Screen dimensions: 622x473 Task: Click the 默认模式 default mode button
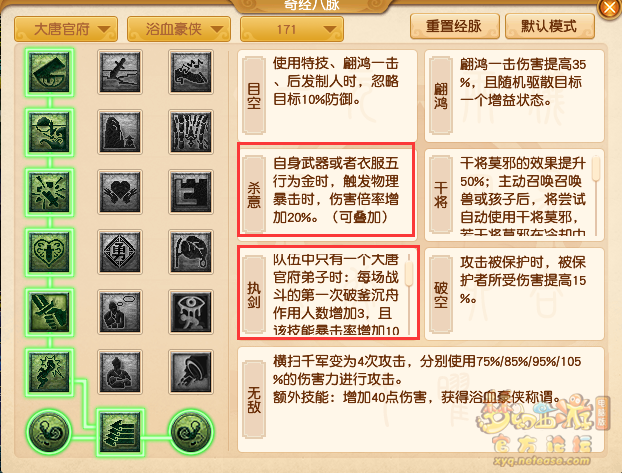tap(549, 26)
